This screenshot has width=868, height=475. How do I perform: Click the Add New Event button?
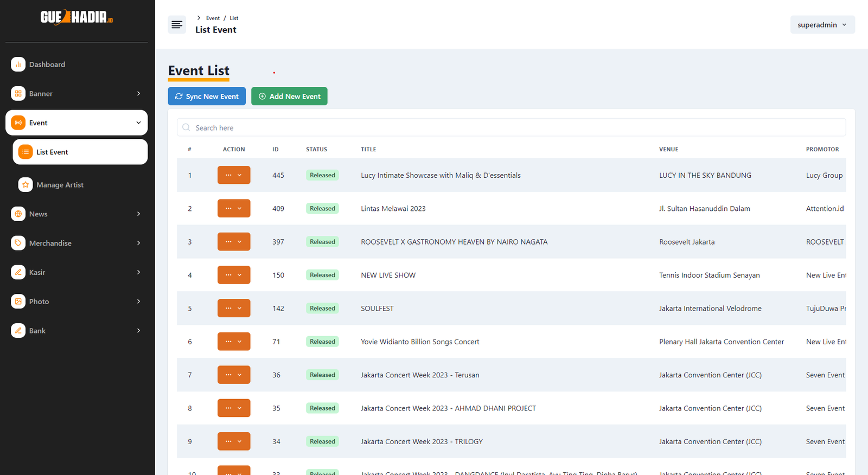pyautogui.click(x=289, y=96)
